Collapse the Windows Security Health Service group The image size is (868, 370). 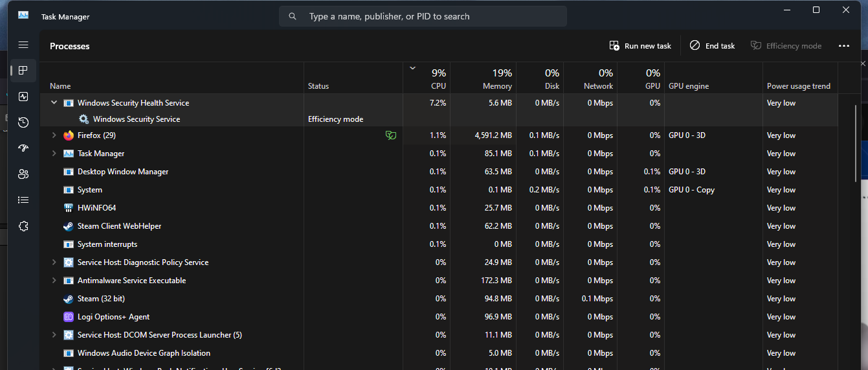54,103
